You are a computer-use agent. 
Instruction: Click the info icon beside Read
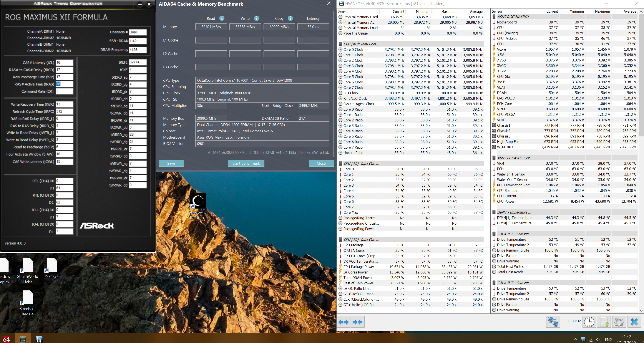221,18
